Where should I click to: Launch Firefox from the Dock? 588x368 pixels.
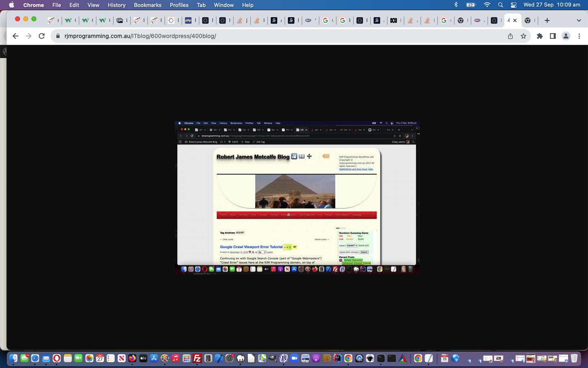coord(132,358)
